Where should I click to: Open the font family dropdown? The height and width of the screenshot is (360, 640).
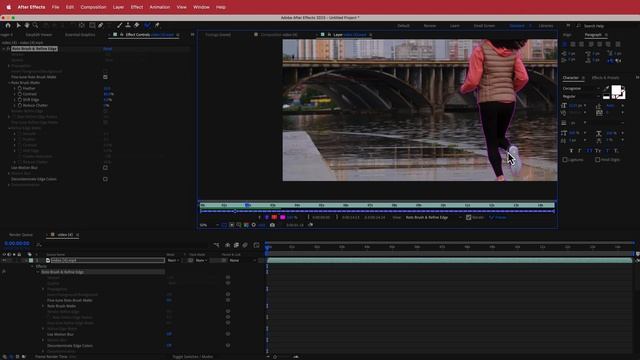(x=581, y=88)
